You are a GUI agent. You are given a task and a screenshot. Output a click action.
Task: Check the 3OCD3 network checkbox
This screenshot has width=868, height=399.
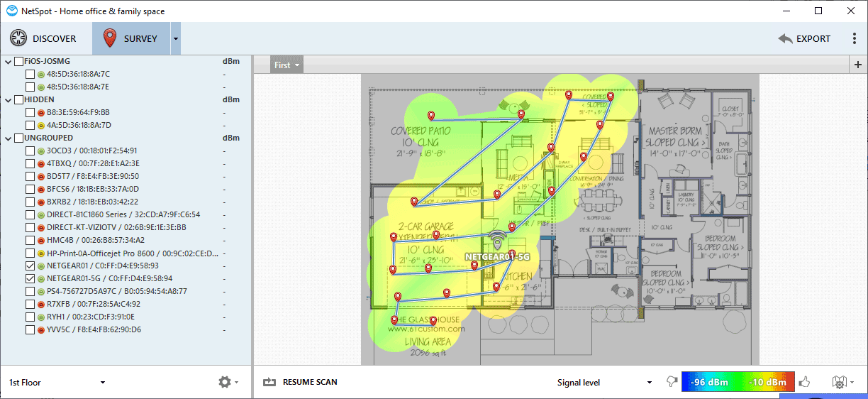point(30,151)
